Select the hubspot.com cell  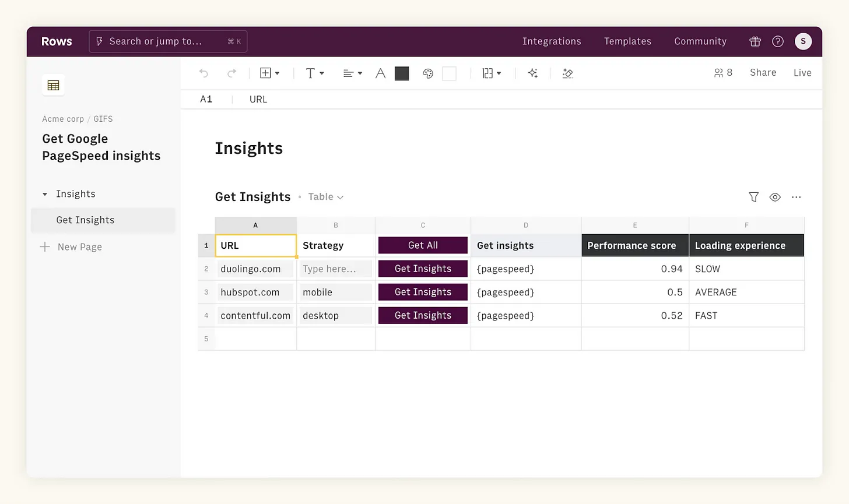tap(255, 292)
